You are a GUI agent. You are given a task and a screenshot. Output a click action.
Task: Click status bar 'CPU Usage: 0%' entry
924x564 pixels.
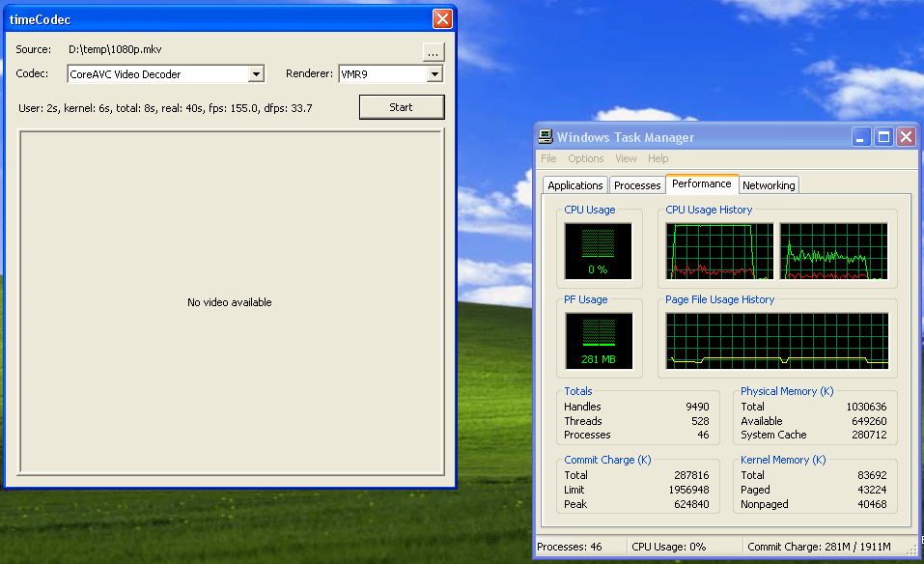coord(669,547)
